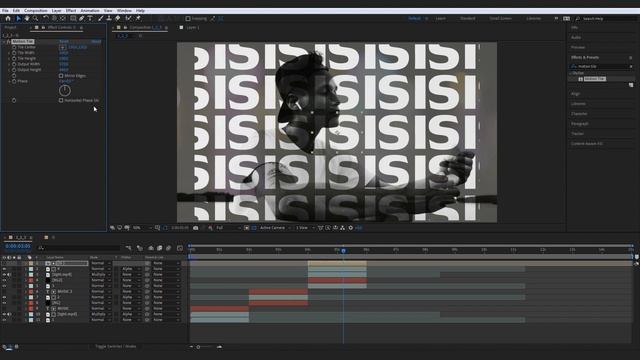Toggle visibility eye of layer 7
640x360 pixels.
4,298
